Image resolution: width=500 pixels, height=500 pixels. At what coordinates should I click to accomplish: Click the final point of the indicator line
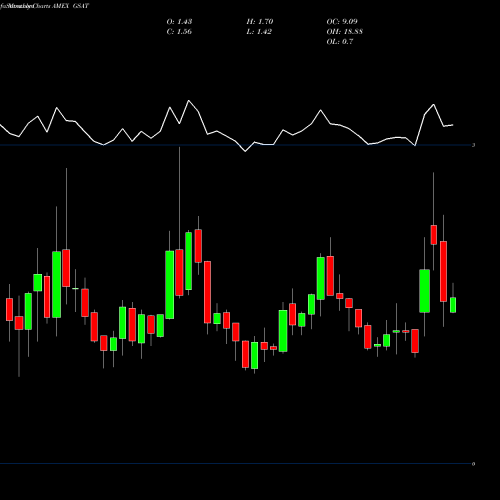453,125
